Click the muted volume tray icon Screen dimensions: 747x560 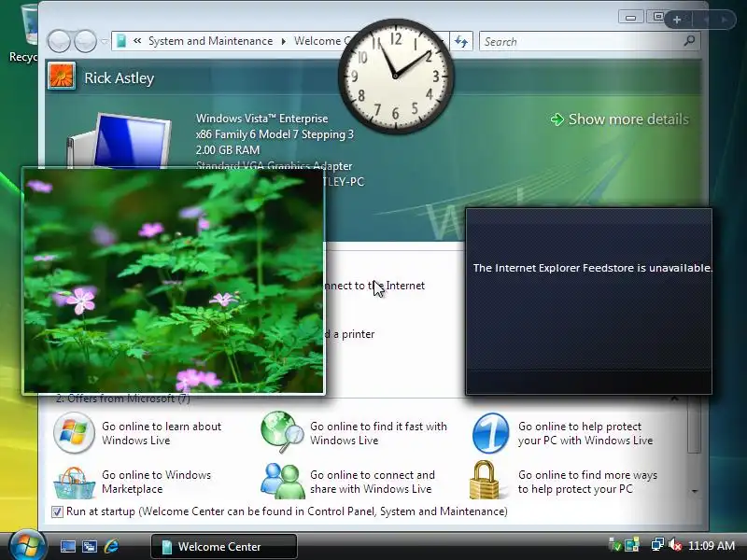click(675, 545)
